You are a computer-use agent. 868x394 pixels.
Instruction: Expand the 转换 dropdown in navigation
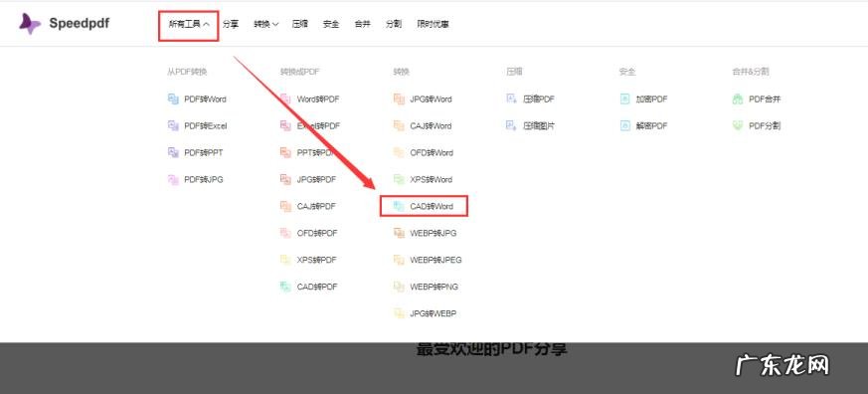coord(266,25)
